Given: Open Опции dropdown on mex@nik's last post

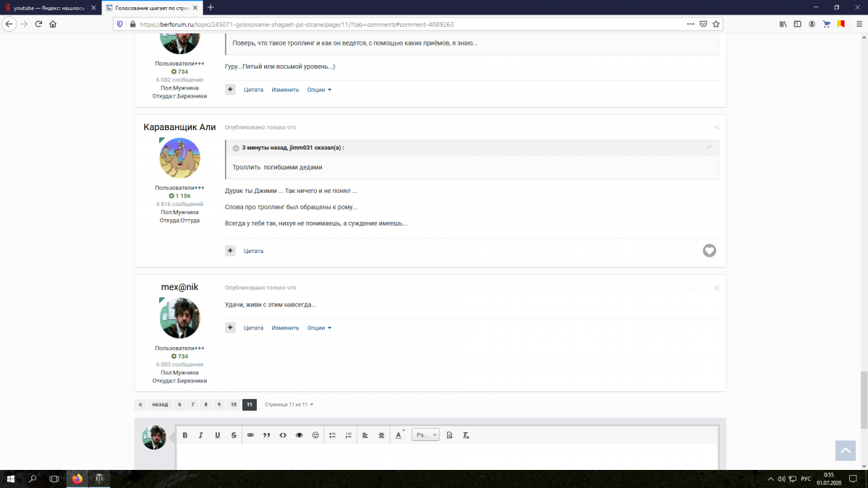Looking at the screenshot, I should (x=319, y=328).
